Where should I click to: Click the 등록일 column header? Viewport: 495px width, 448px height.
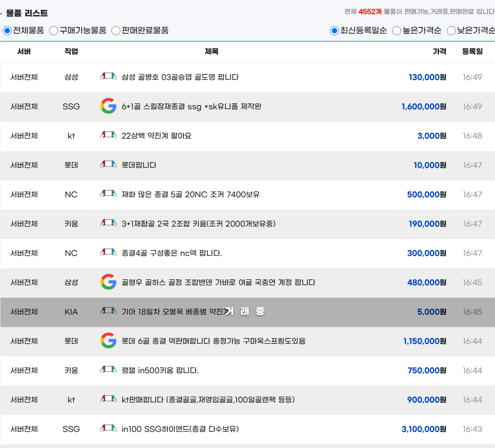pyautogui.click(x=472, y=51)
